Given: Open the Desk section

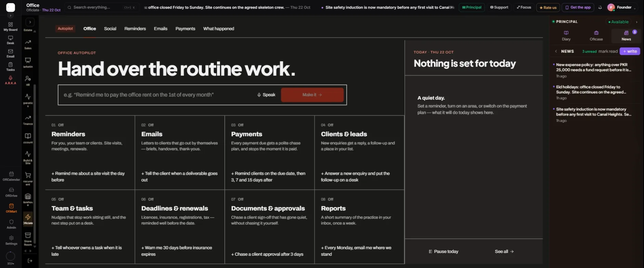Looking at the screenshot, I should (11, 40).
